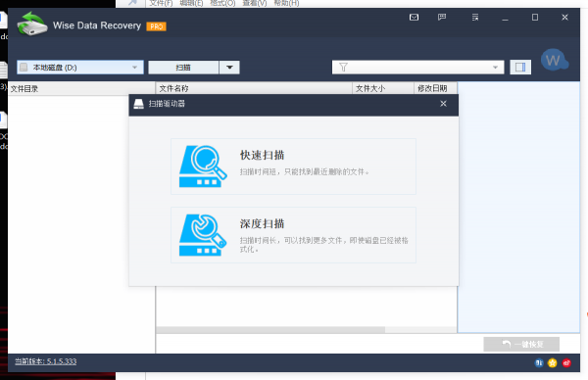The height and width of the screenshot is (380, 588).
Task: Close the 扫描驱动器 dialog
Action: click(x=443, y=104)
